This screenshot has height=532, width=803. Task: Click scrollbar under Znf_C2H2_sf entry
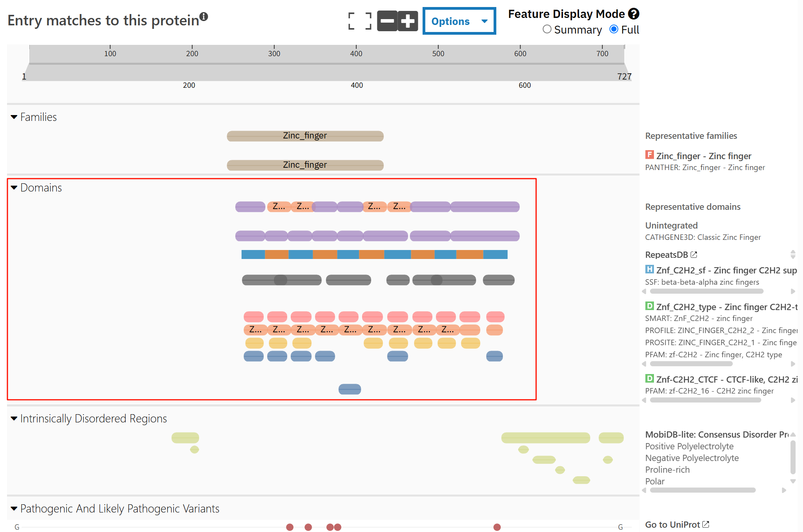pyautogui.click(x=706, y=291)
